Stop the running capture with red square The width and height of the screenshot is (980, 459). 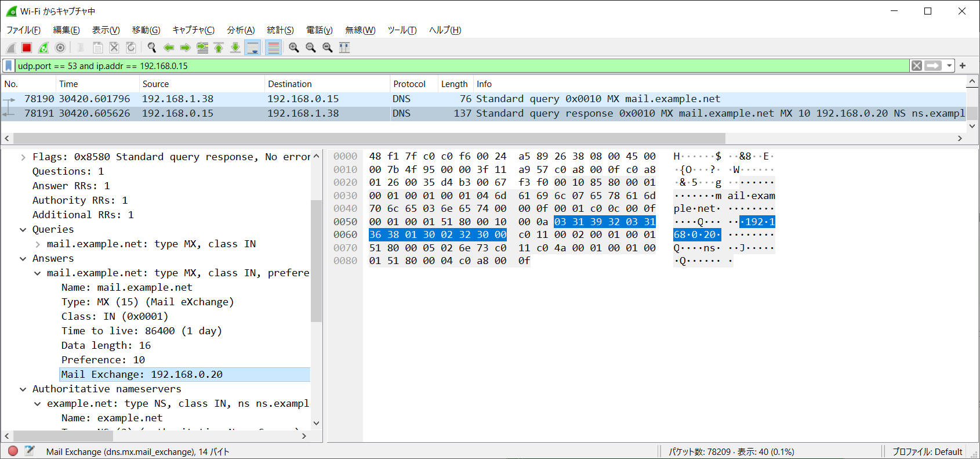[27, 48]
